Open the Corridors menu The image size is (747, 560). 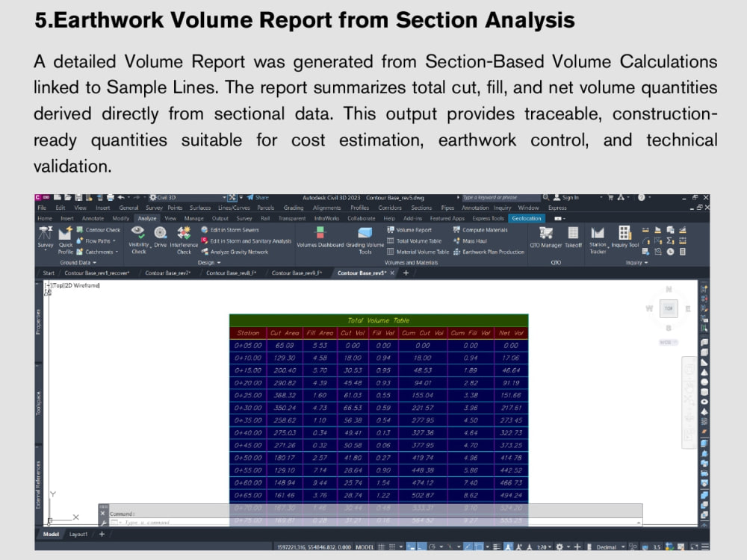(x=390, y=208)
